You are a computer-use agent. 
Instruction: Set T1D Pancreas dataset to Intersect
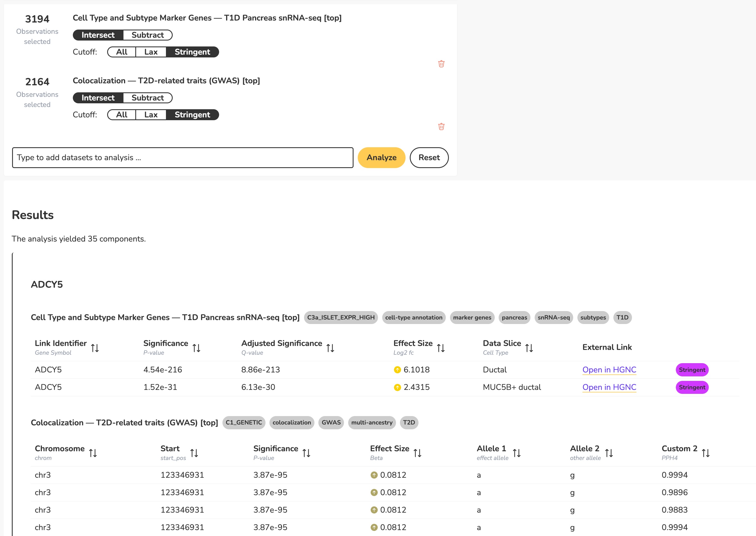click(x=98, y=35)
